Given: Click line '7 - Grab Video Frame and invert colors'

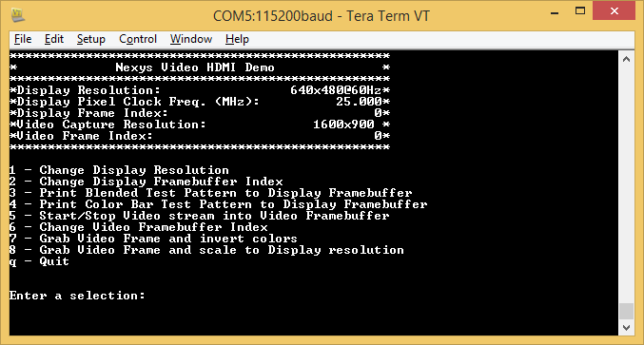Looking at the screenshot, I should [153, 239].
